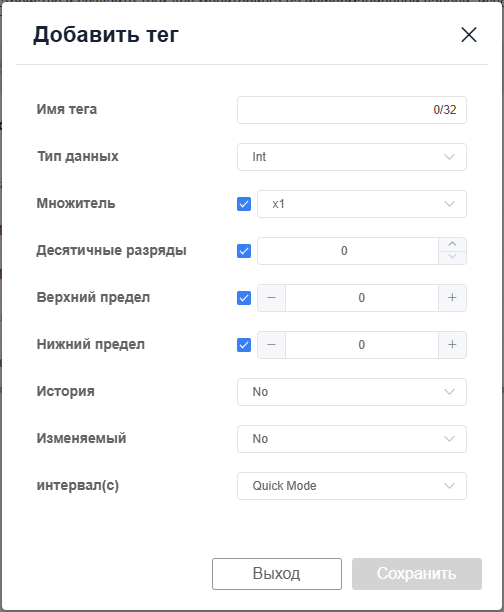
Task: Decrease Десятичные разряды with the down arrow
Action: [452, 257]
